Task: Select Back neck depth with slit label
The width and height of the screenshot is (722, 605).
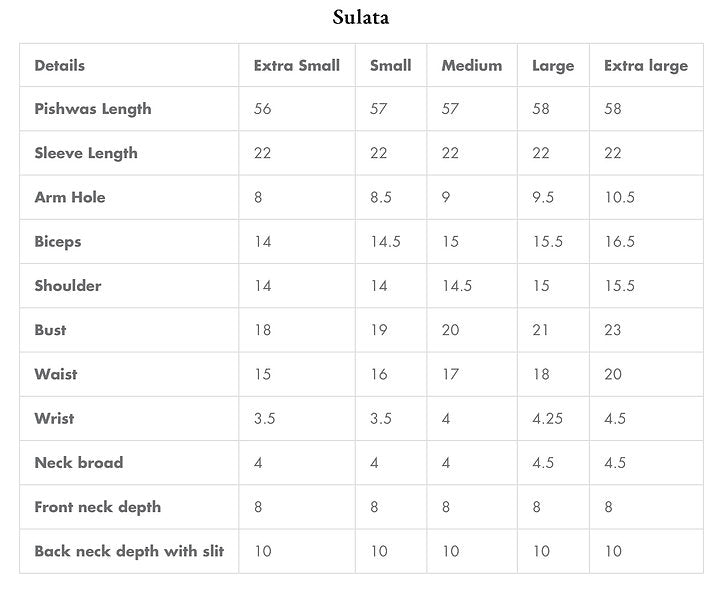Action: 129,551
